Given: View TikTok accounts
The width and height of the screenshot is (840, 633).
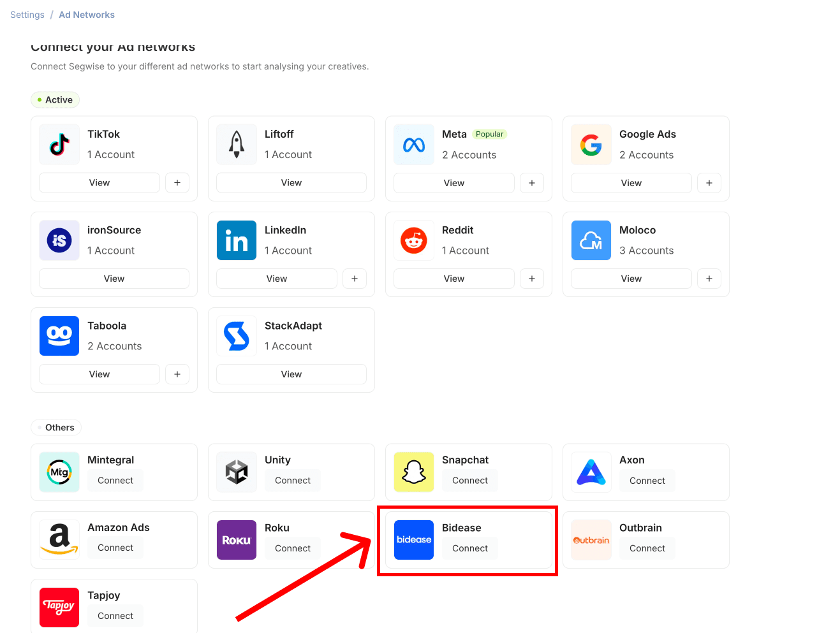Looking at the screenshot, I should 99,182.
